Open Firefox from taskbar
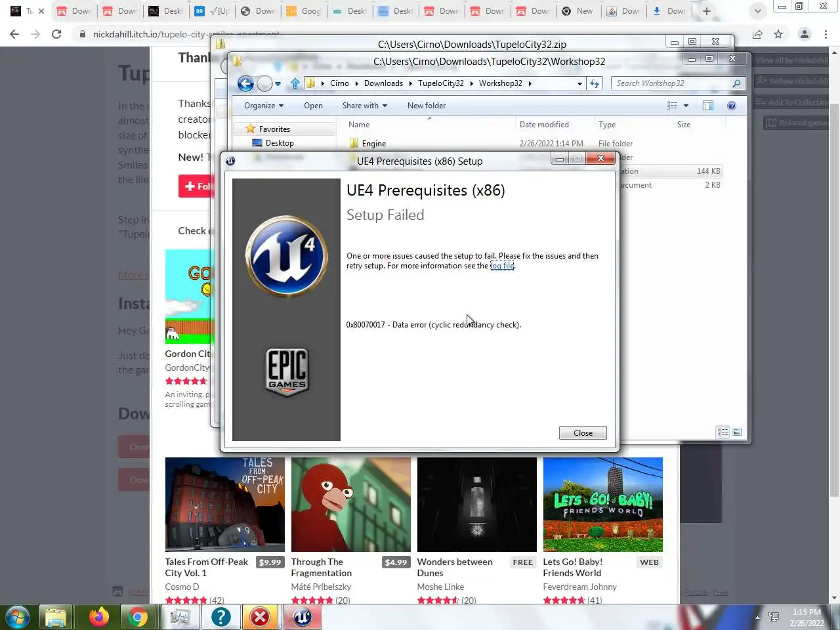The height and width of the screenshot is (630, 840). (98, 617)
